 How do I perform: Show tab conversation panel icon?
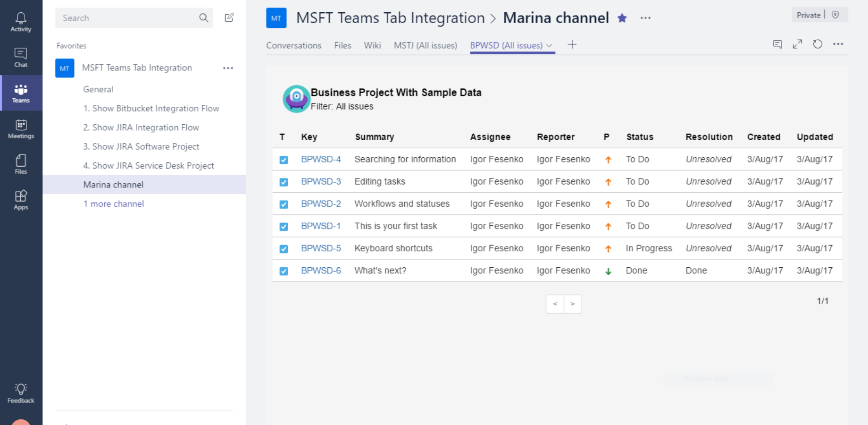pos(777,44)
